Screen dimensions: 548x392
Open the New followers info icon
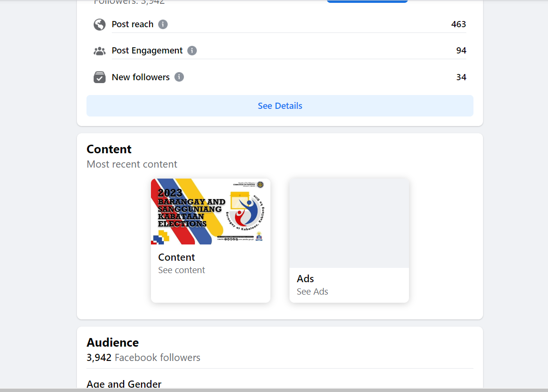click(179, 77)
